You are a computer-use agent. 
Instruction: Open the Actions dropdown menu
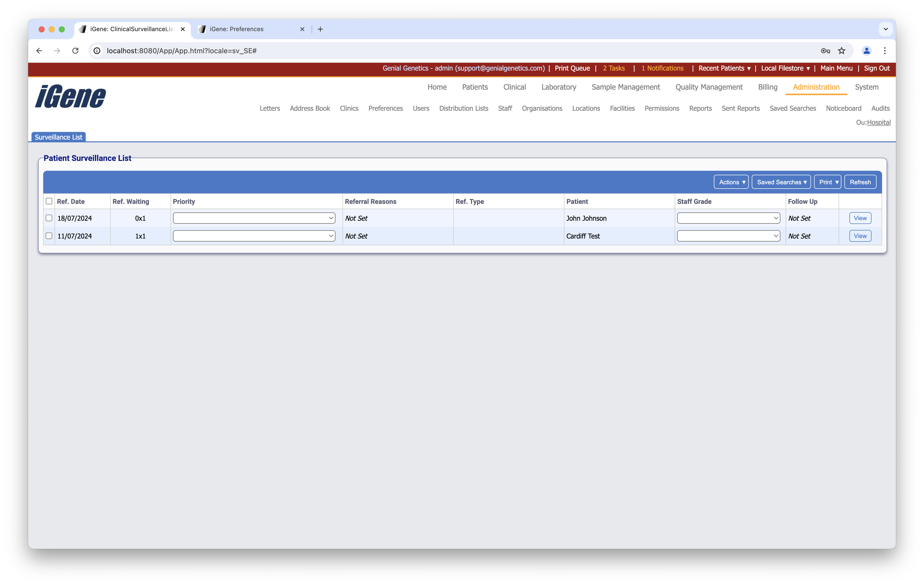731,182
